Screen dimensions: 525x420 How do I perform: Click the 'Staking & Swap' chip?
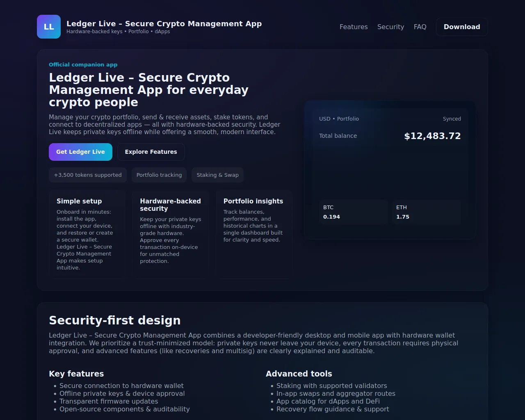(x=217, y=175)
